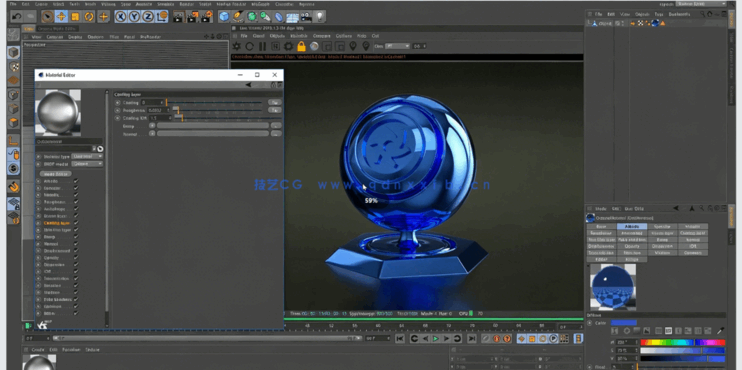Click the Spline pen tool icon
This screenshot has width=742, height=370.
(238, 17)
